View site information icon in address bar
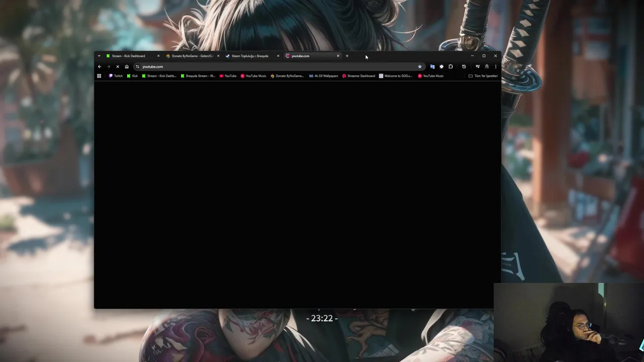Viewport: 644px width, 362px height. click(x=137, y=66)
